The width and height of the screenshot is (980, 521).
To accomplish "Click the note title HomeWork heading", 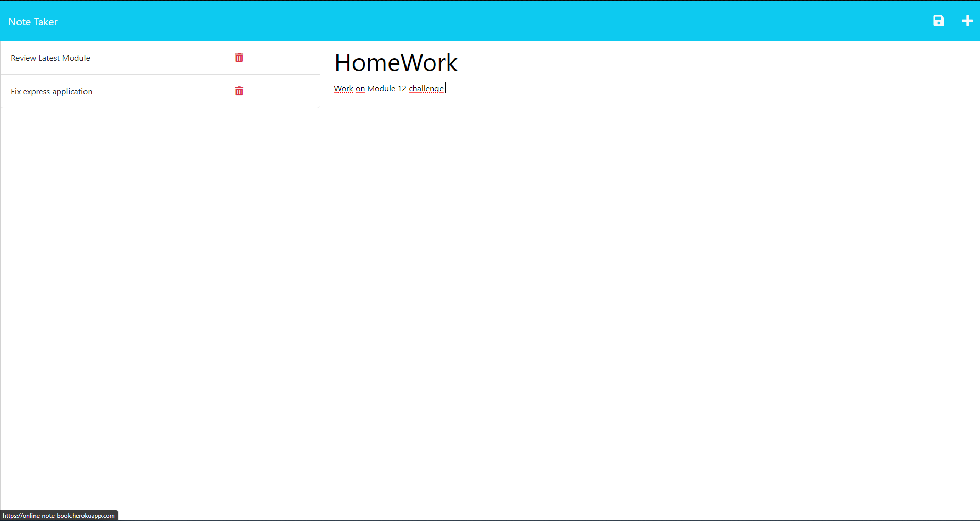I will click(x=396, y=63).
